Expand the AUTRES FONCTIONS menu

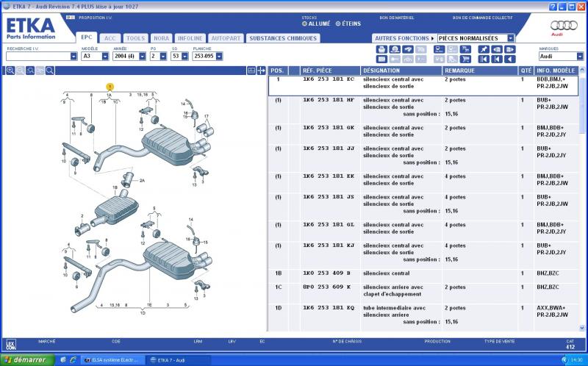[x=404, y=38]
